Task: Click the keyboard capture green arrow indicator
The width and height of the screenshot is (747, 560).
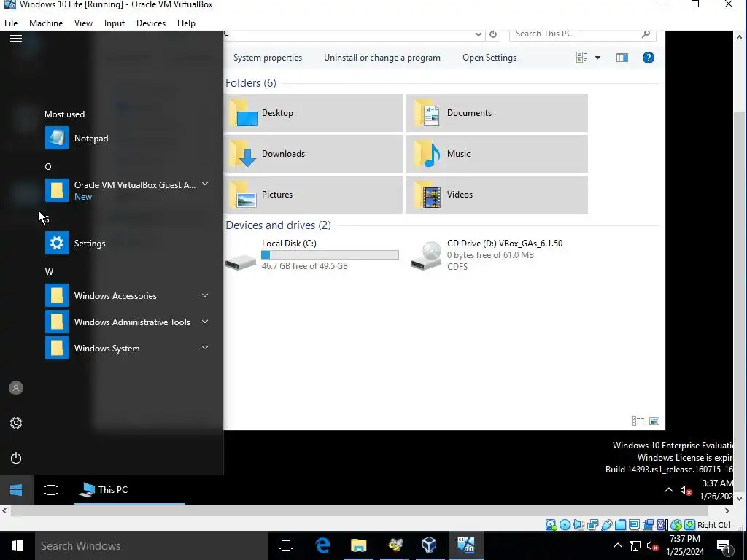Action: click(689, 525)
